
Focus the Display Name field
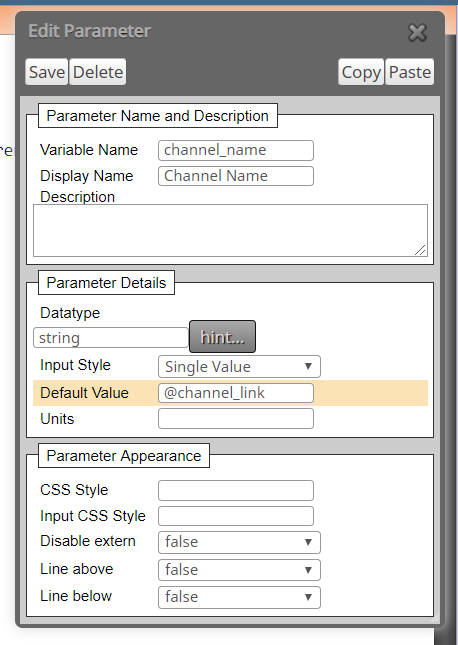(x=236, y=176)
